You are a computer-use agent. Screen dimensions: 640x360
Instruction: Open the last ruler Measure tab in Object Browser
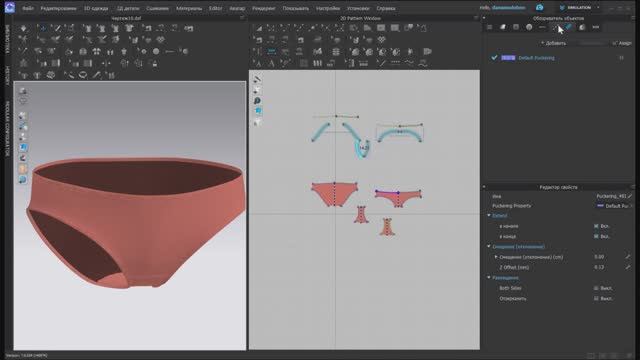point(596,27)
